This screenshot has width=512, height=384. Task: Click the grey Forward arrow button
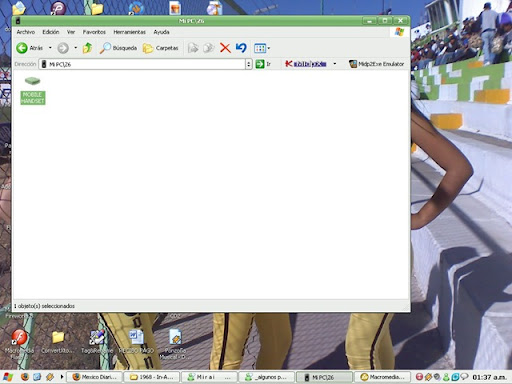click(x=63, y=48)
